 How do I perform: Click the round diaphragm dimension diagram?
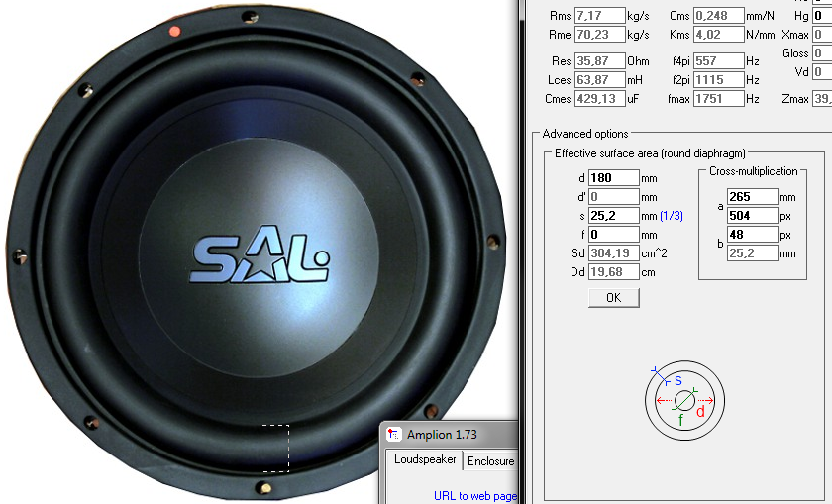point(684,400)
